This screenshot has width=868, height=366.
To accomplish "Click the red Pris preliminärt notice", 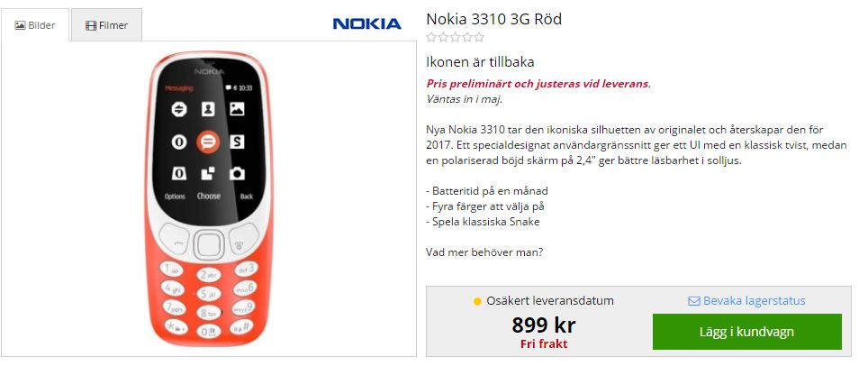I will point(538,84).
